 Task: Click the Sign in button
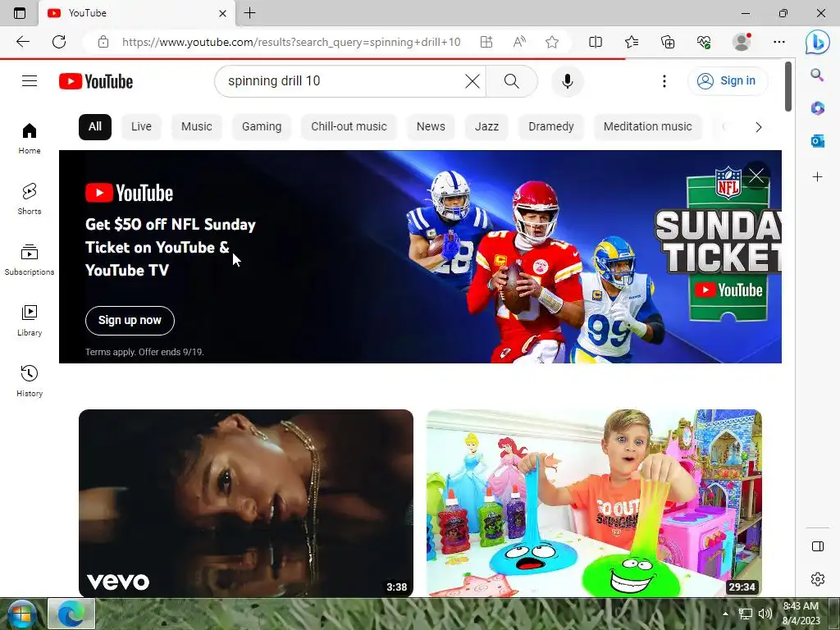coord(728,81)
